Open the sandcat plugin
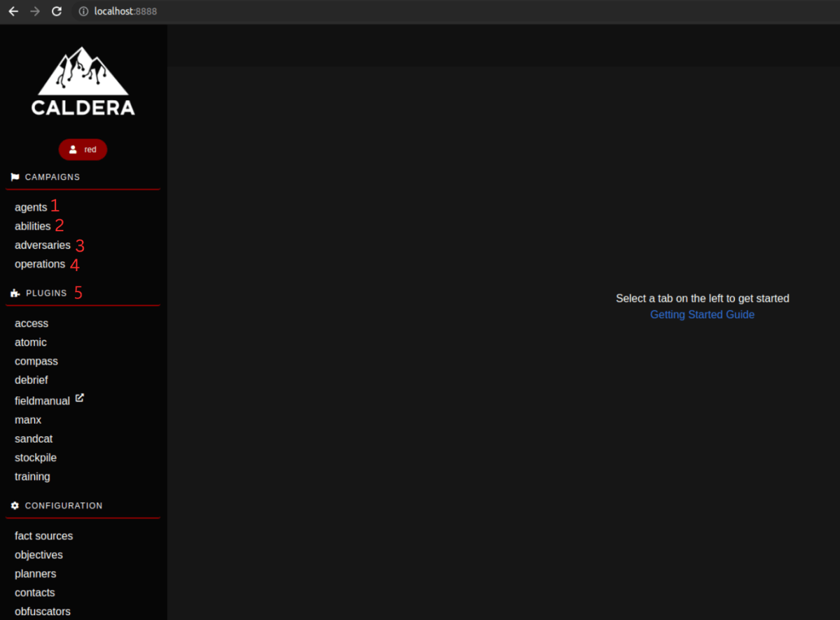The image size is (840, 620). point(33,438)
